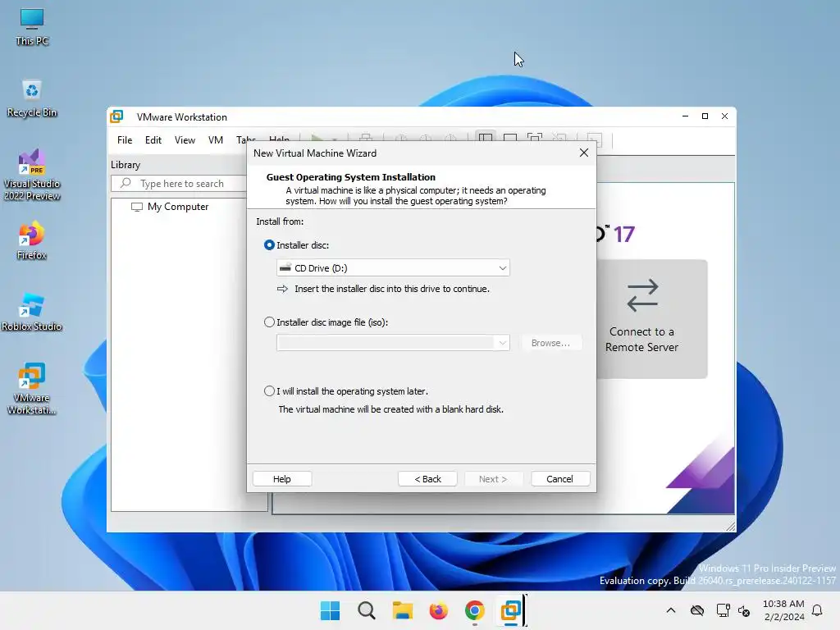This screenshot has height=630, width=840.
Task: Open the Windows Start button
Action: click(330, 610)
